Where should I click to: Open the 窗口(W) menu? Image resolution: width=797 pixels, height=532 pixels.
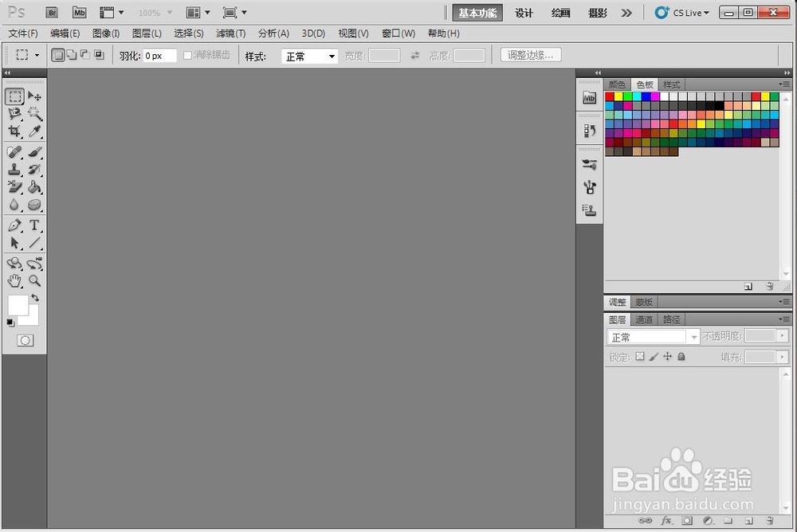[x=398, y=33]
